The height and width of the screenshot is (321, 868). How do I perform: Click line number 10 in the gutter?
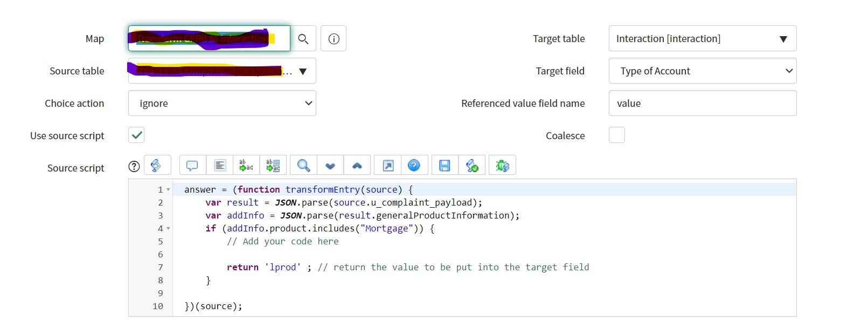[158, 306]
